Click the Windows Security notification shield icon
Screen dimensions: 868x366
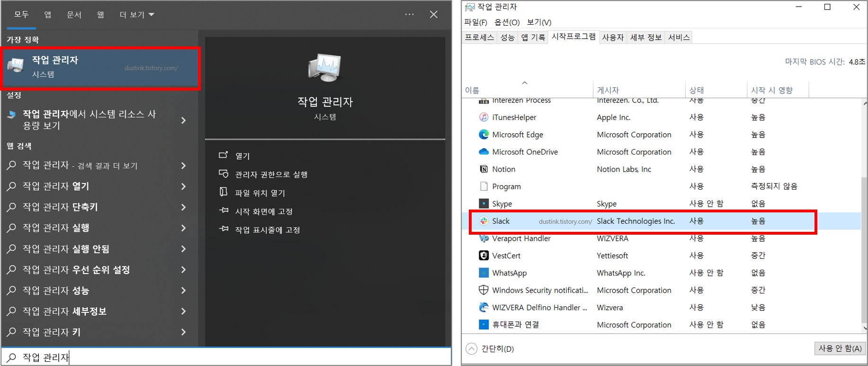click(x=483, y=290)
